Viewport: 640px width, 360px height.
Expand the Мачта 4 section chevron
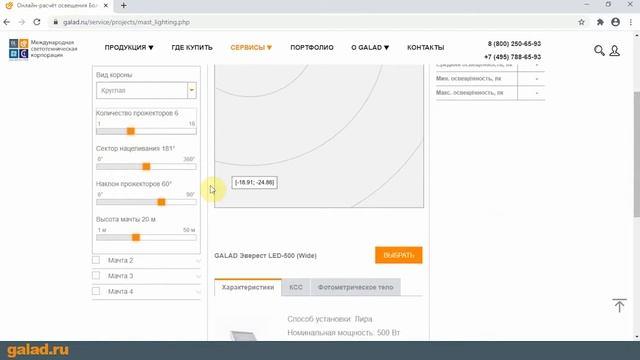click(x=198, y=291)
